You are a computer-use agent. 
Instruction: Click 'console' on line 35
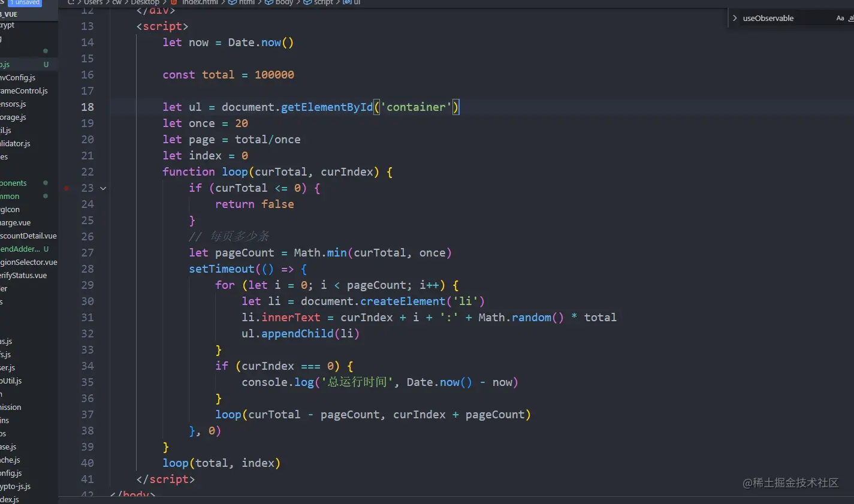point(264,382)
